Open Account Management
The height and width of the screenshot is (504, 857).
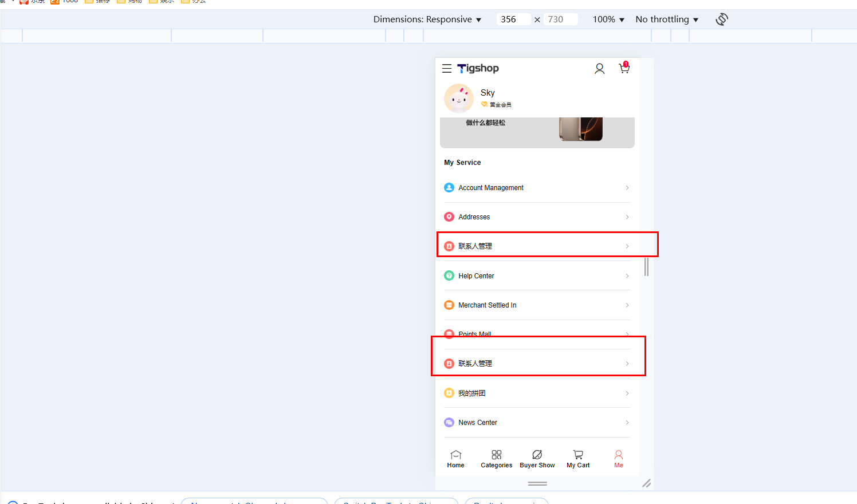(x=491, y=188)
